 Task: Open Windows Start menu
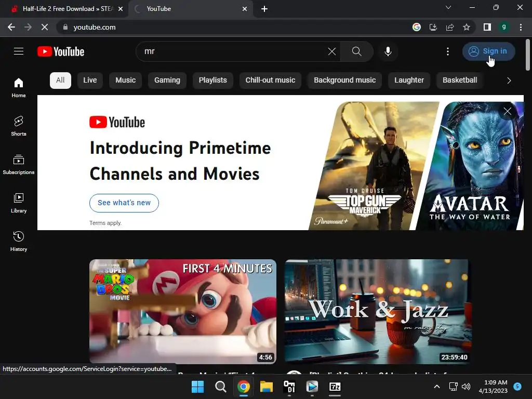click(x=198, y=387)
